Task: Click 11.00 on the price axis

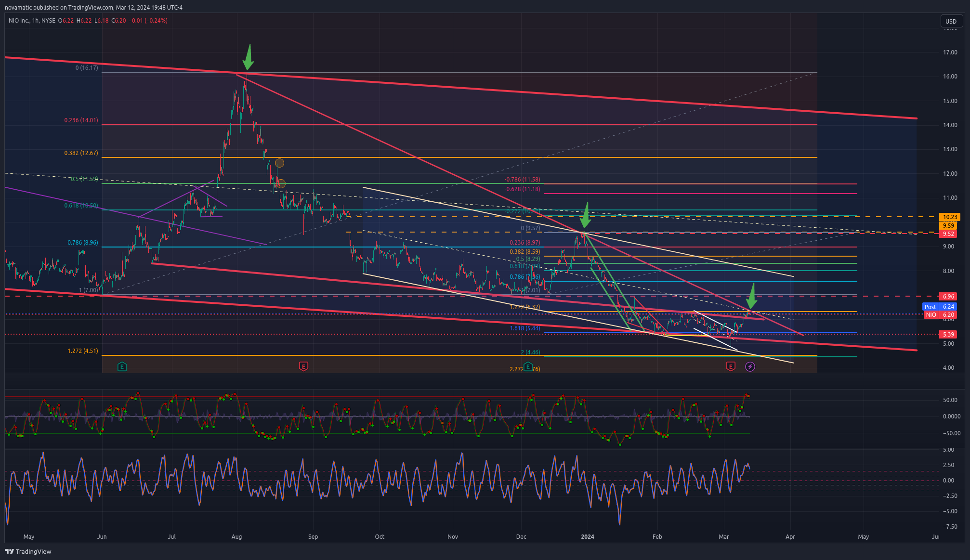Action: click(x=950, y=198)
